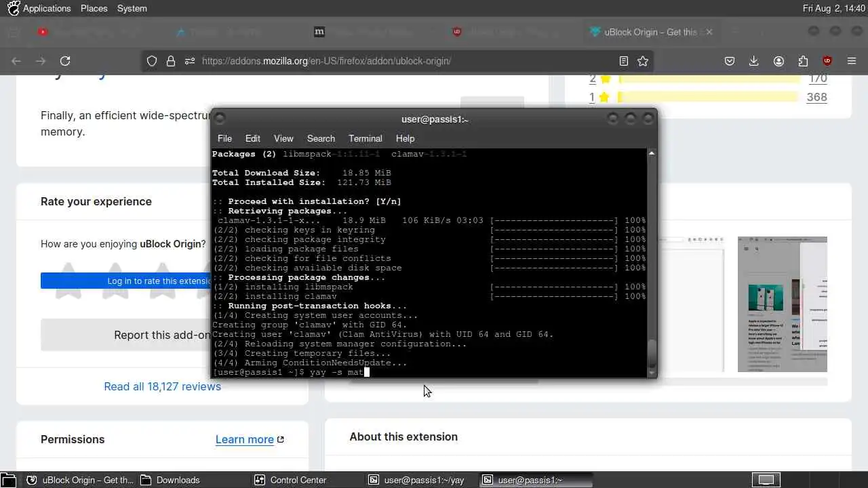Click the terminal vertical scrollbar thumb
This screenshot has width=868, height=488.
(652, 352)
